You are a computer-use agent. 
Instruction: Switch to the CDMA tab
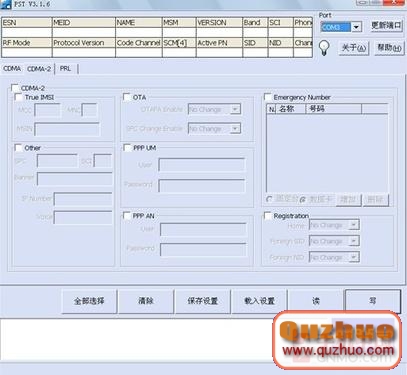point(12,68)
